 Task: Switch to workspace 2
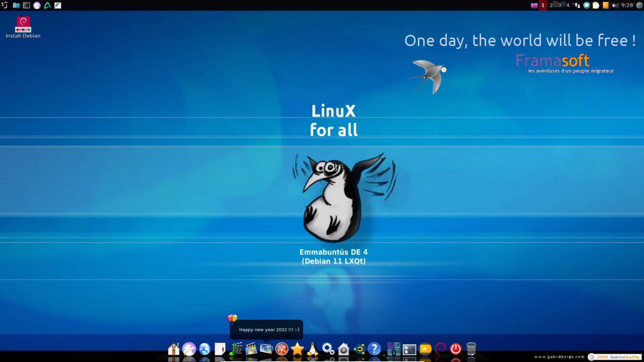(551, 5)
